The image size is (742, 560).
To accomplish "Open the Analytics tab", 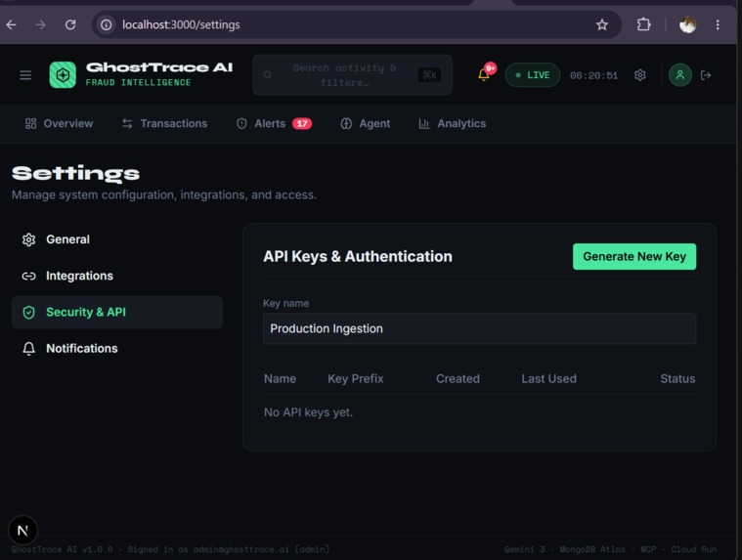I will (452, 123).
